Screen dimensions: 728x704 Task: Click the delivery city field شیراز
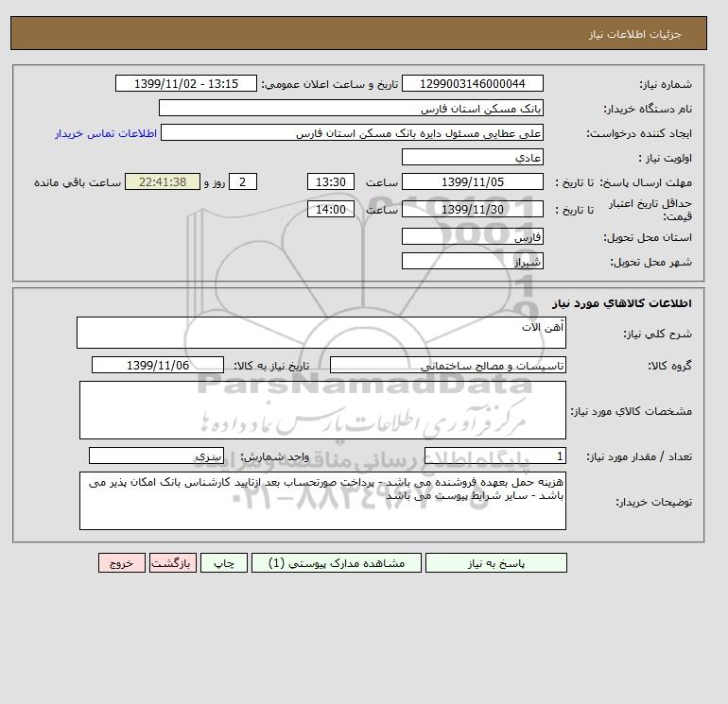coord(472,261)
